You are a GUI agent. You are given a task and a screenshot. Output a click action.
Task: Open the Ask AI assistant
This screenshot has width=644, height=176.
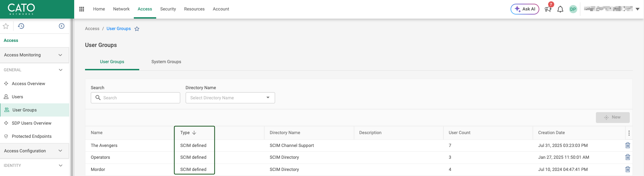[525, 9]
